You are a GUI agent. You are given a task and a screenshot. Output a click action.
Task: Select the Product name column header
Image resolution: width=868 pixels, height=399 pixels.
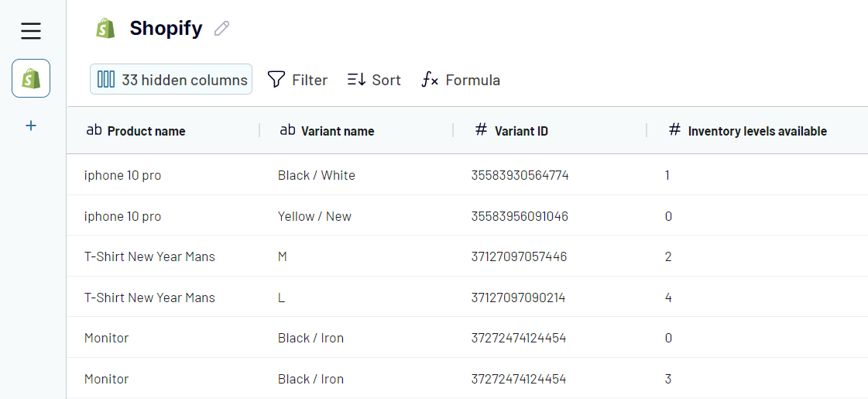coord(146,131)
